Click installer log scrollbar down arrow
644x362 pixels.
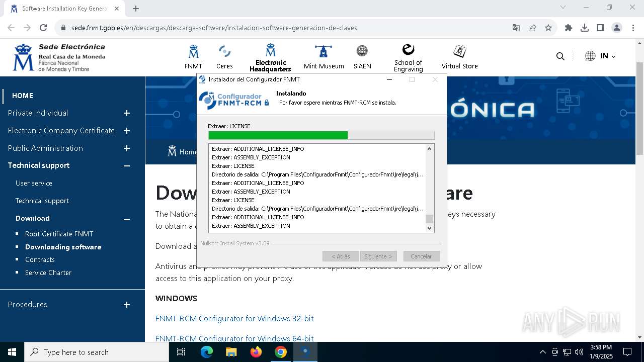click(x=429, y=228)
